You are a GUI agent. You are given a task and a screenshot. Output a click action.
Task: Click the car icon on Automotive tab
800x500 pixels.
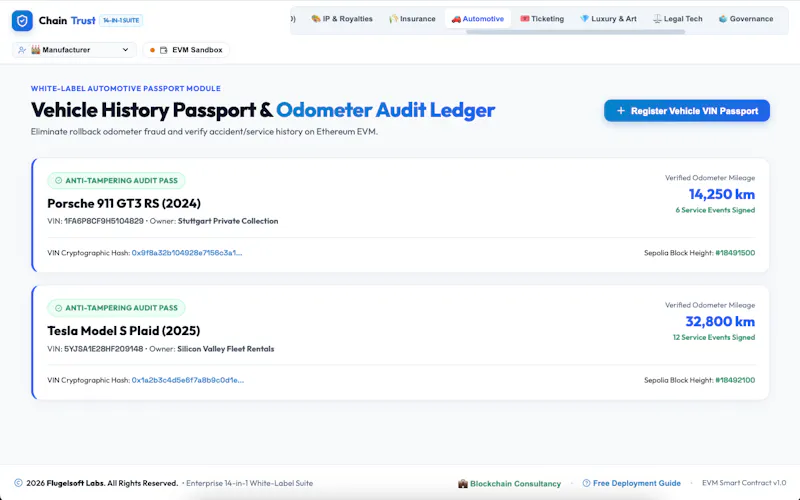point(456,19)
